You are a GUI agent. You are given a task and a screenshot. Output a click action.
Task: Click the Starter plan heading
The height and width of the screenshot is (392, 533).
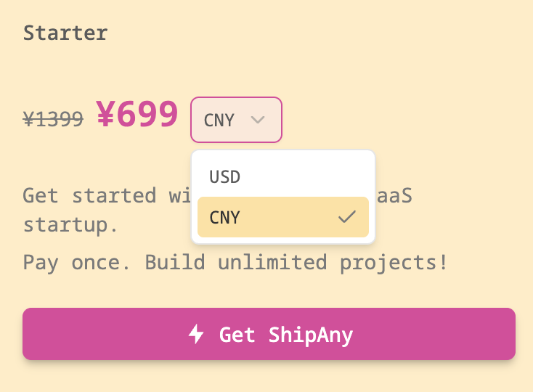pyautogui.click(x=65, y=33)
